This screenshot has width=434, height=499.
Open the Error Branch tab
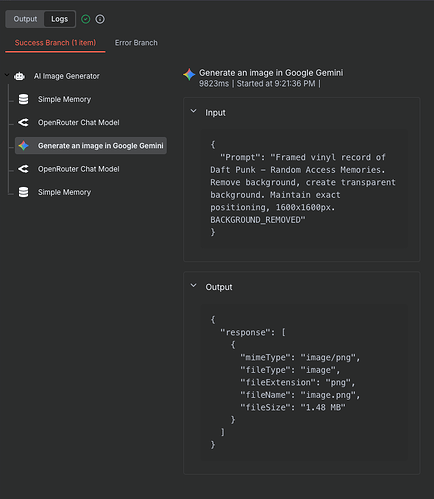pyautogui.click(x=136, y=43)
